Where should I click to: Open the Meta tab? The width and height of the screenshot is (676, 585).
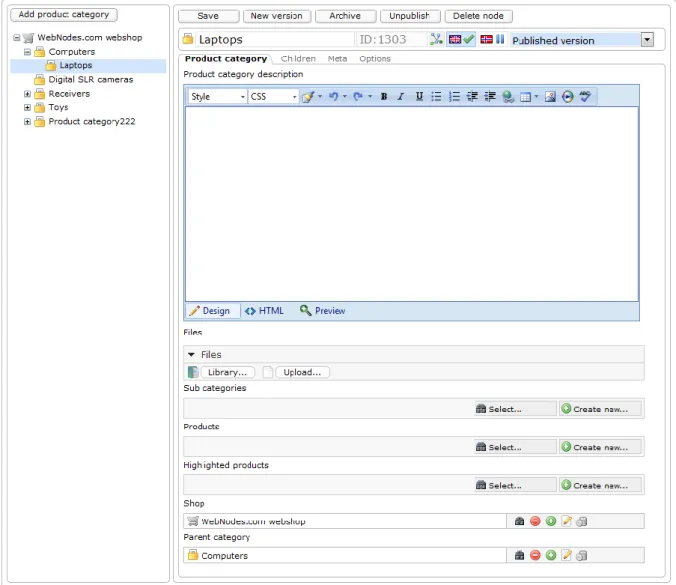pos(337,59)
